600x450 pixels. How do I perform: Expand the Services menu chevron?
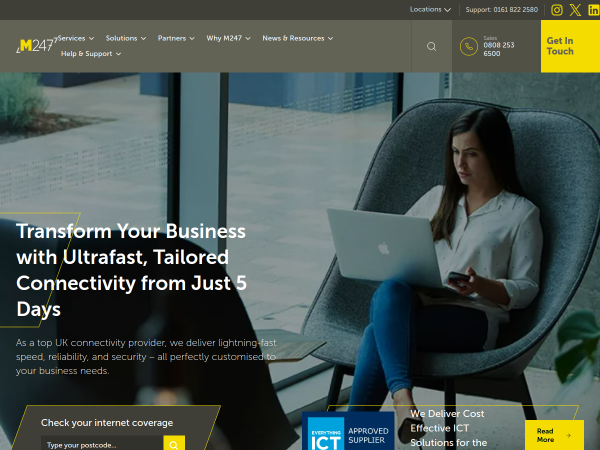(x=91, y=38)
